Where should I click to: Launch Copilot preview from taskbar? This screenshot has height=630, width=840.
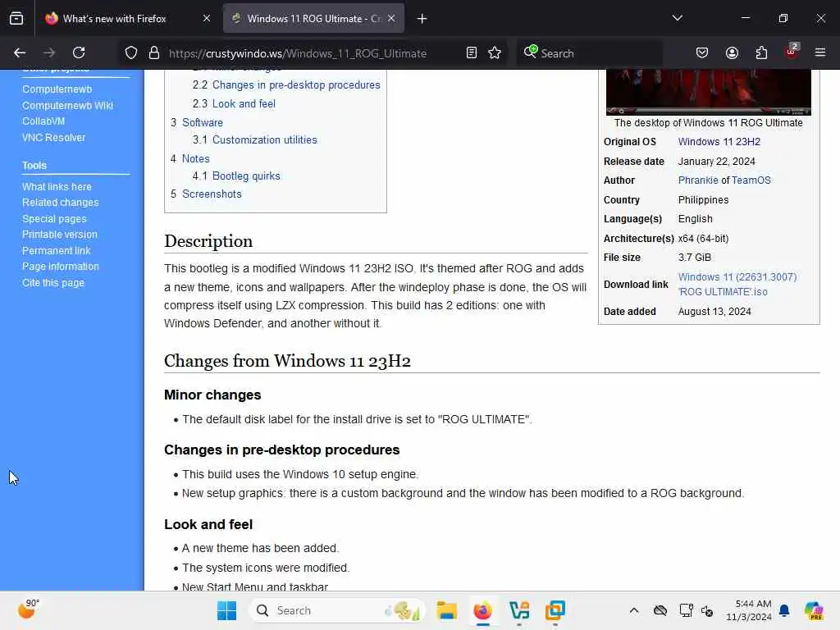click(813, 610)
